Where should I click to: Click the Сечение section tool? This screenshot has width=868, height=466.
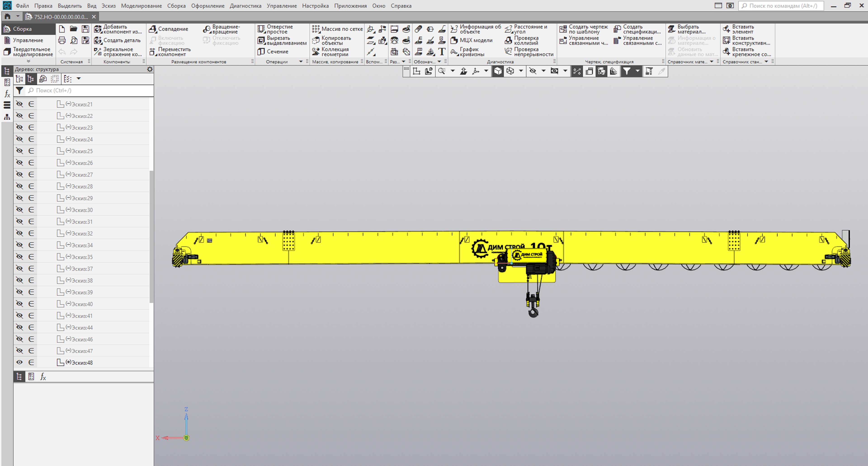coord(261,52)
